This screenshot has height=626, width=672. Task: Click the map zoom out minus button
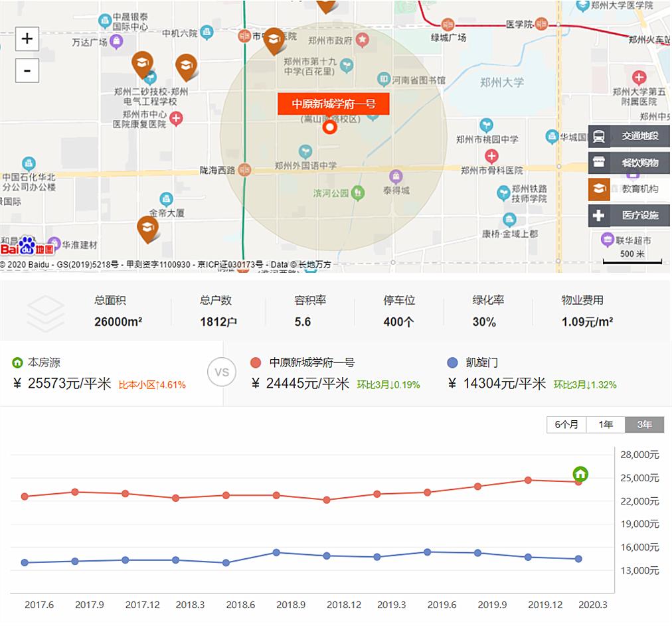click(27, 70)
